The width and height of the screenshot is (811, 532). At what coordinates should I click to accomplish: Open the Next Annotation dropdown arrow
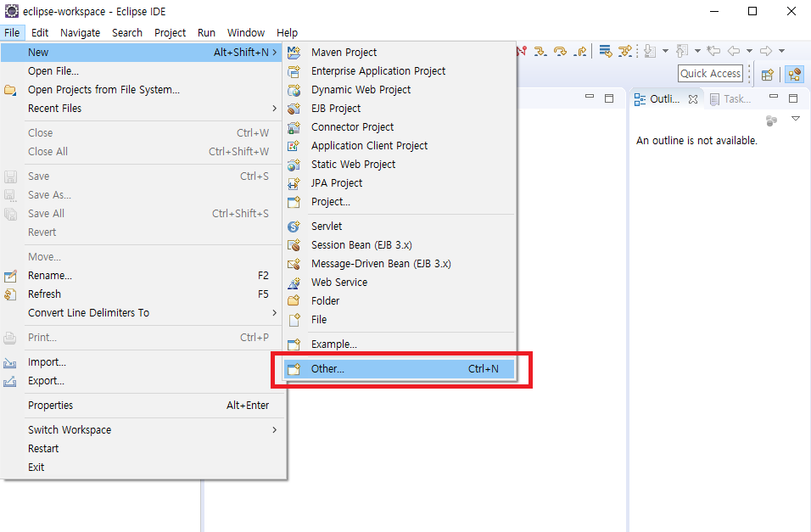click(666, 51)
